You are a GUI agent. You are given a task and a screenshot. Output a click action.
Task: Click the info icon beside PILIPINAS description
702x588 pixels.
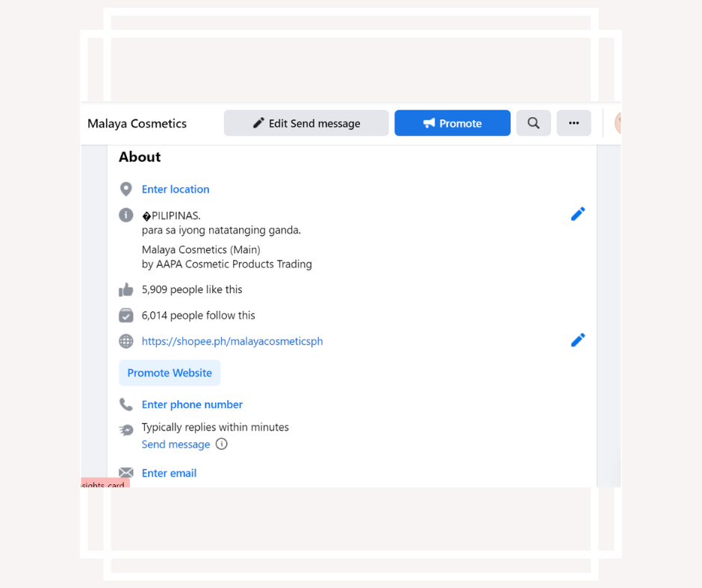coord(126,215)
